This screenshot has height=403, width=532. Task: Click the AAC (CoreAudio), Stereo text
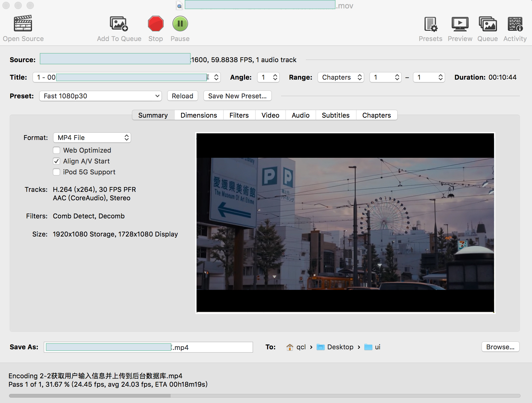(91, 198)
